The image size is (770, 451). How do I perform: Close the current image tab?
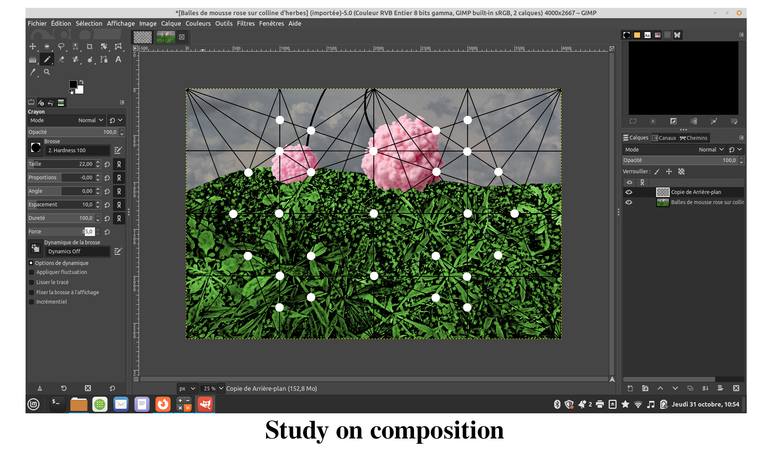(182, 37)
